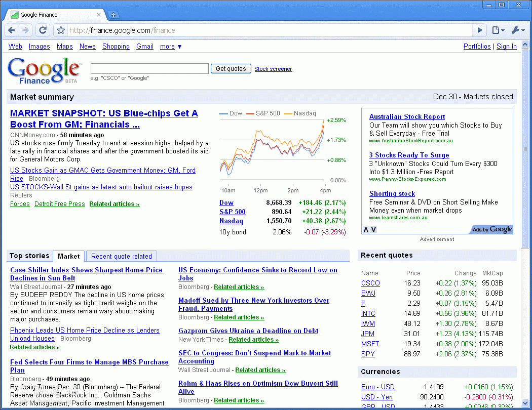This screenshot has height=410, width=532.
Task: Open the page control menu
Action: pyautogui.click(x=498, y=30)
